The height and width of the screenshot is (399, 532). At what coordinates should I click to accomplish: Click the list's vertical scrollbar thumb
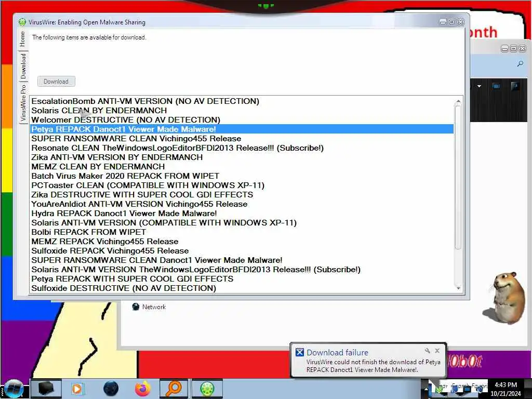(x=458, y=178)
